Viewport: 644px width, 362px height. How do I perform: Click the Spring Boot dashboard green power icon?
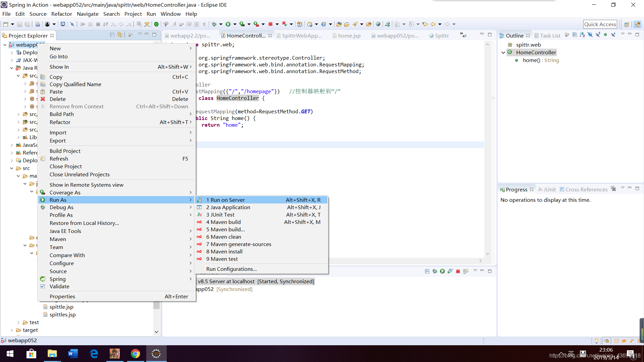click(x=156, y=24)
